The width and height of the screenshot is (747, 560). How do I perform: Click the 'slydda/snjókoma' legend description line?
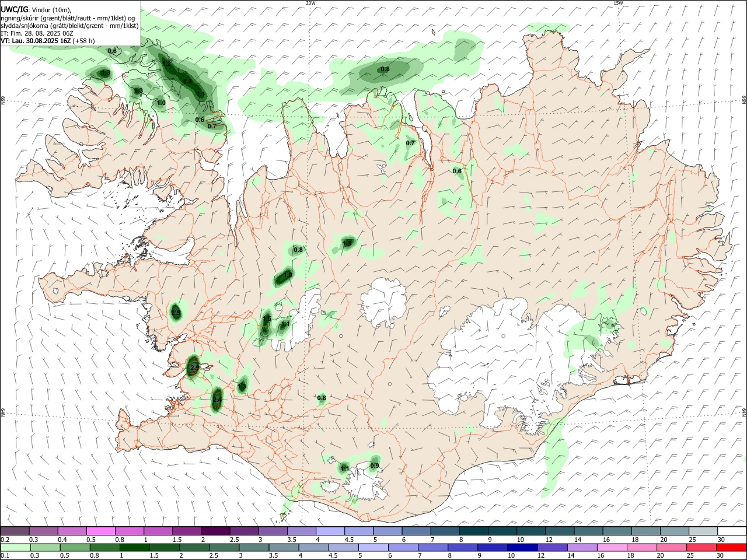point(69,26)
